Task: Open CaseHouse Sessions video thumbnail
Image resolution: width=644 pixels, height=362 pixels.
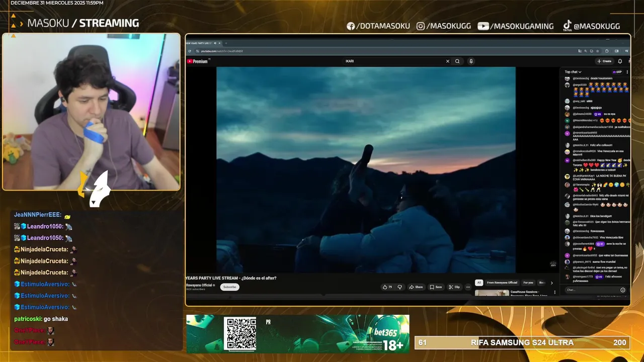Action: coord(492,293)
